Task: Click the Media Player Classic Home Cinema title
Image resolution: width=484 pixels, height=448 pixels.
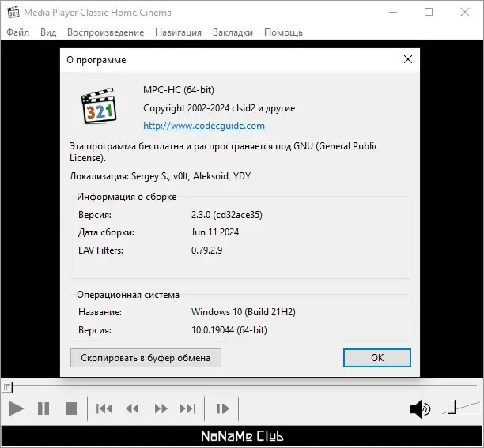Action: point(97,13)
